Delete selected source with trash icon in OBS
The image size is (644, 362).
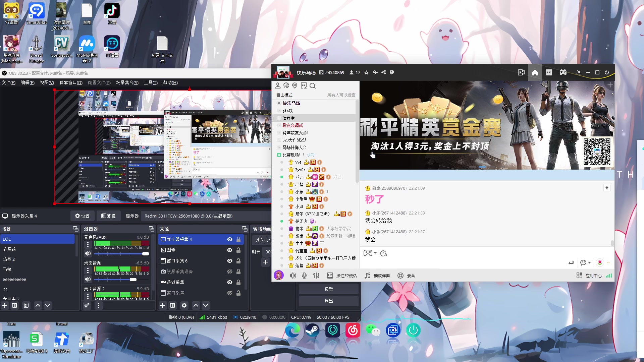(172, 305)
